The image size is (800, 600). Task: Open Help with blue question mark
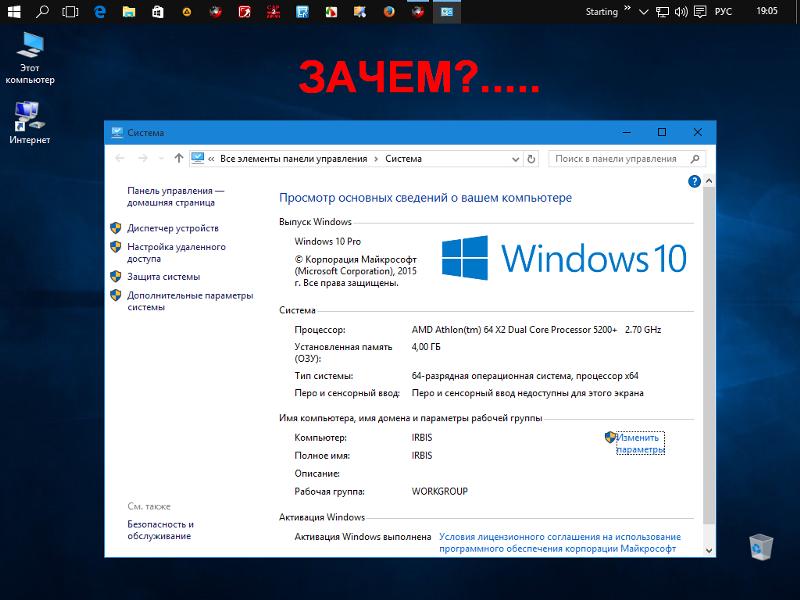pyautogui.click(x=694, y=181)
